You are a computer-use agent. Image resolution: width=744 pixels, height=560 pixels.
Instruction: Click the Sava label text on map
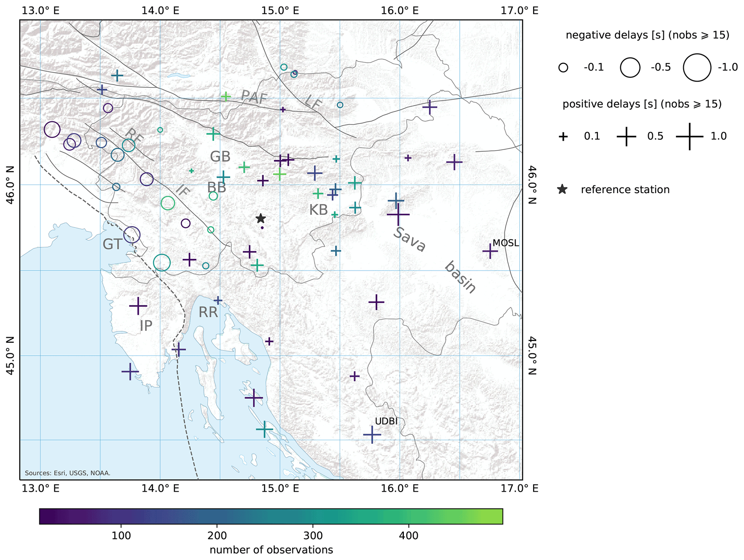pyautogui.click(x=409, y=240)
